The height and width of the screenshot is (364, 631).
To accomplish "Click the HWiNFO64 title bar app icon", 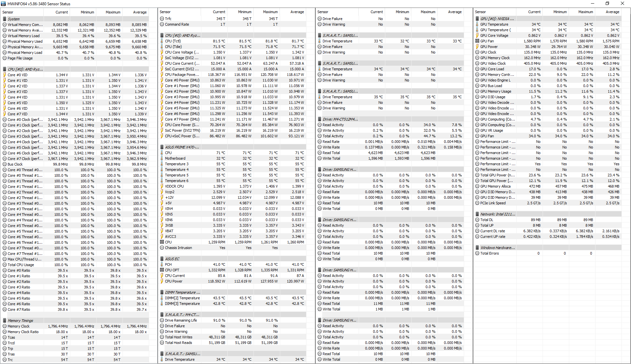I will click(4, 4).
